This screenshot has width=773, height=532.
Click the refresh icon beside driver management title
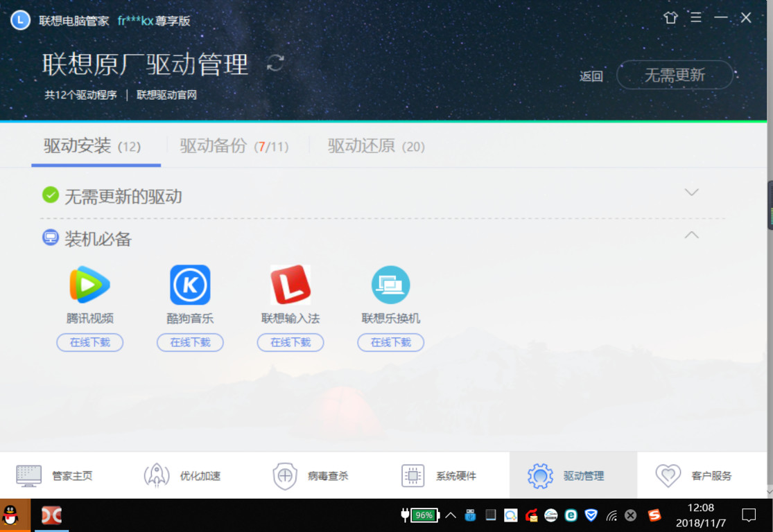(275, 63)
